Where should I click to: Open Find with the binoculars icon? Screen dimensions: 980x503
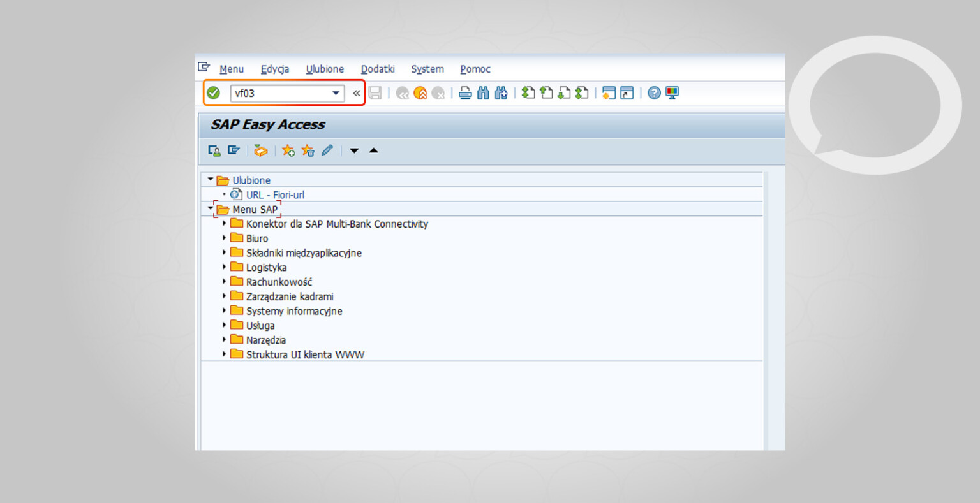coord(483,92)
